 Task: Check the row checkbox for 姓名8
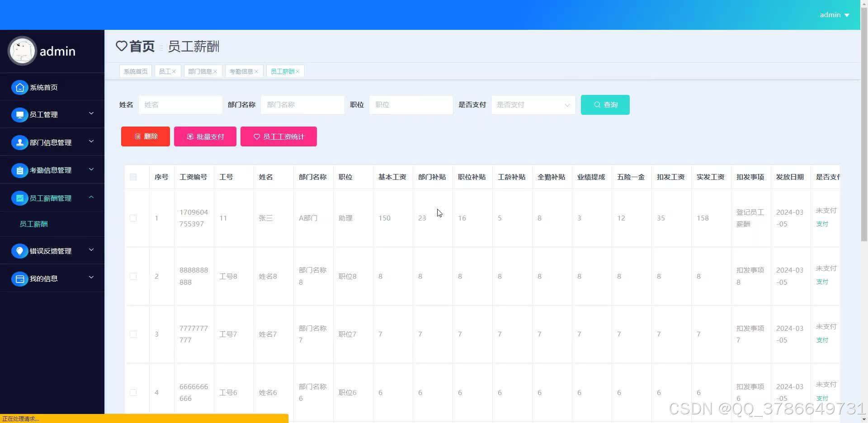coord(133,276)
